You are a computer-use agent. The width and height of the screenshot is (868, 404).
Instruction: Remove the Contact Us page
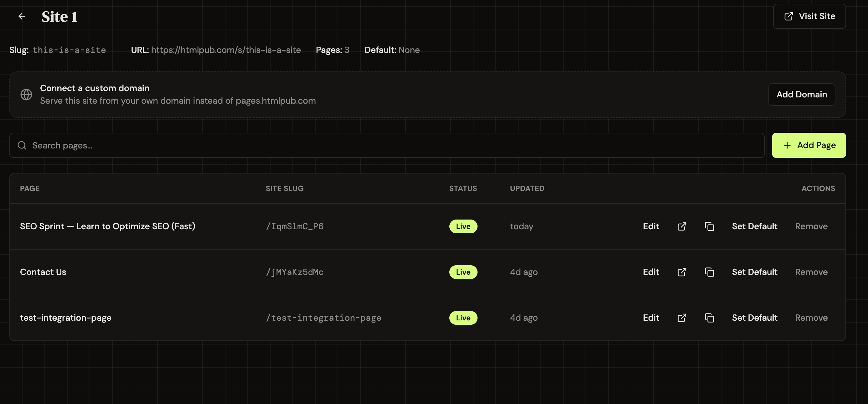811,272
